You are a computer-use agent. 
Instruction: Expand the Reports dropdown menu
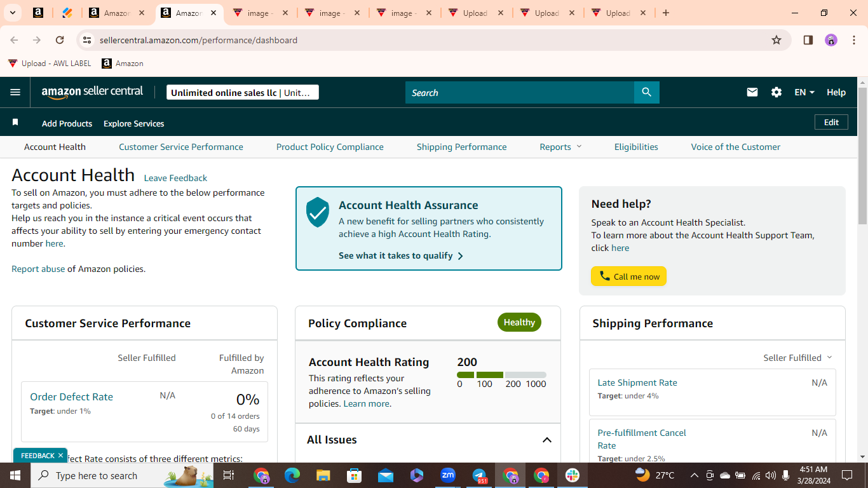coord(560,147)
